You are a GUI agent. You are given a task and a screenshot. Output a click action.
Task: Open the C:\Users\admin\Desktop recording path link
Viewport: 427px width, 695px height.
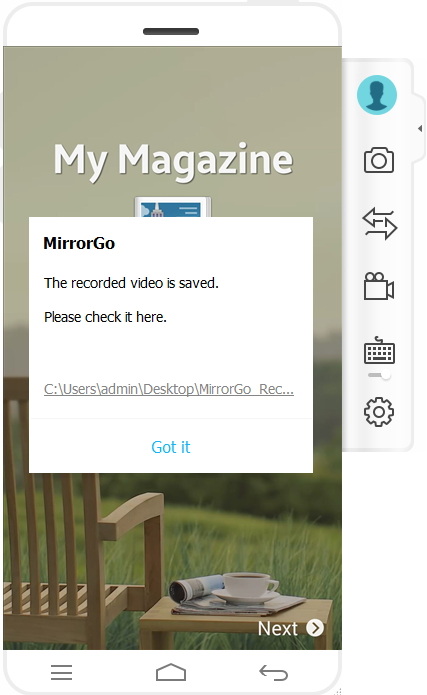click(x=168, y=389)
